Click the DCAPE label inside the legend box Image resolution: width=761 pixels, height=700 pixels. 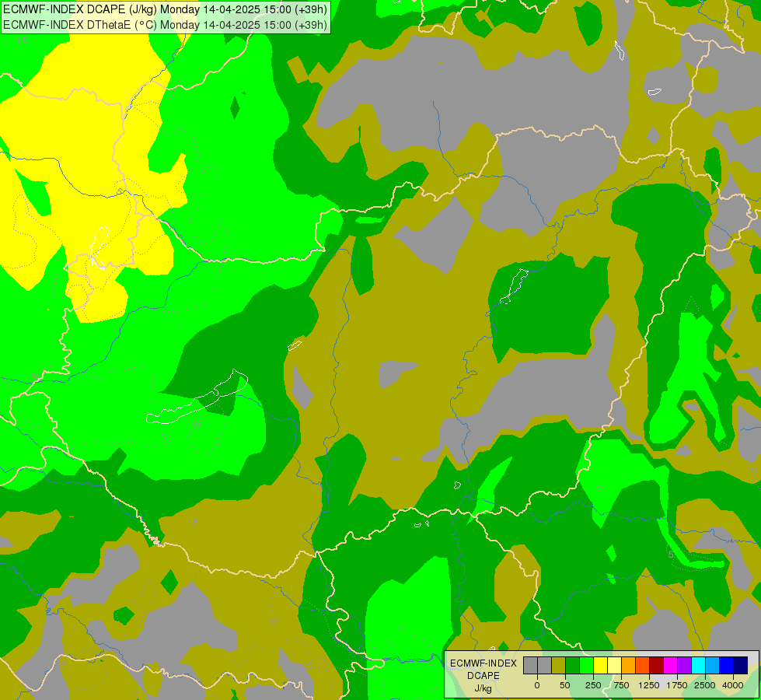pyautogui.click(x=483, y=676)
